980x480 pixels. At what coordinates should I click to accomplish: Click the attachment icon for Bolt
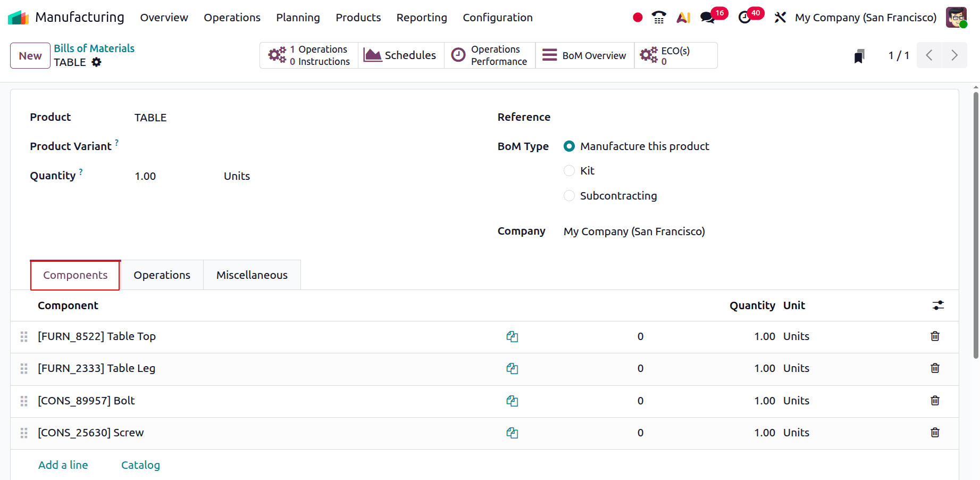(512, 401)
